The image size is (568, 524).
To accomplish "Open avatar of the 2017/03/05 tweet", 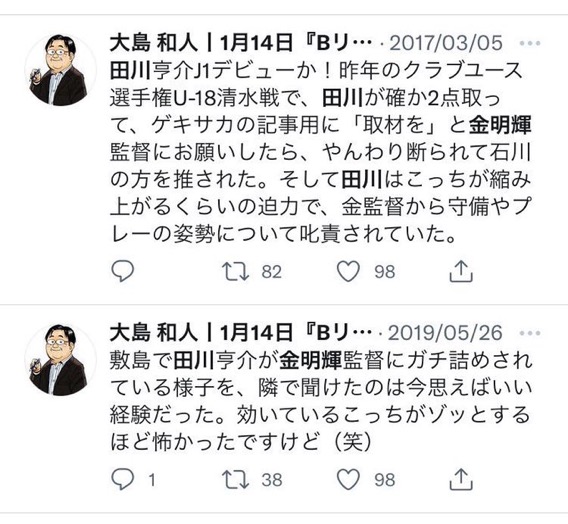I will pyautogui.click(x=60, y=70).
